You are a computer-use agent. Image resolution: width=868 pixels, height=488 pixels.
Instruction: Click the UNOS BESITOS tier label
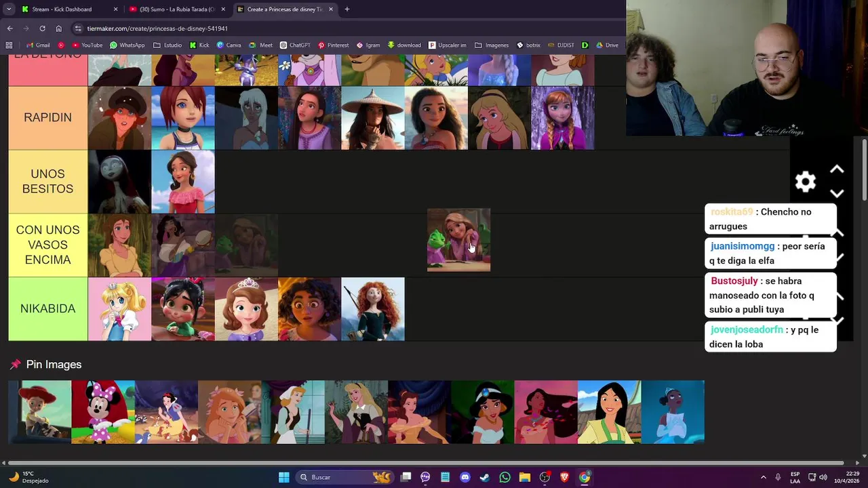tap(47, 182)
